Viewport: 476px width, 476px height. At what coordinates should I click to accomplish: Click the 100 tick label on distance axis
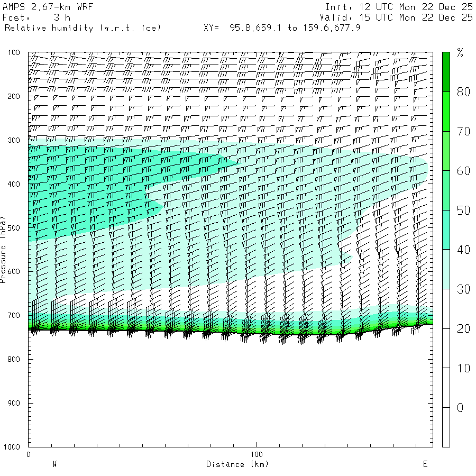(257, 455)
